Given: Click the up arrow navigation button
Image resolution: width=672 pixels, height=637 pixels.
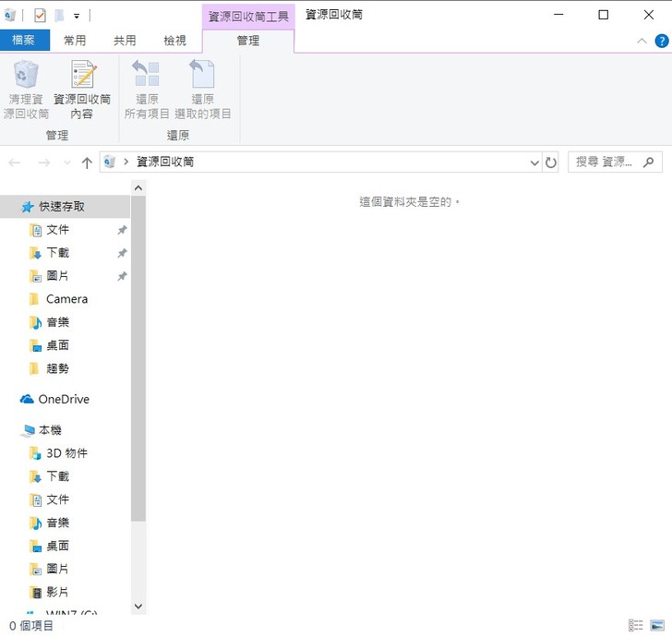Looking at the screenshot, I should 87,162.
